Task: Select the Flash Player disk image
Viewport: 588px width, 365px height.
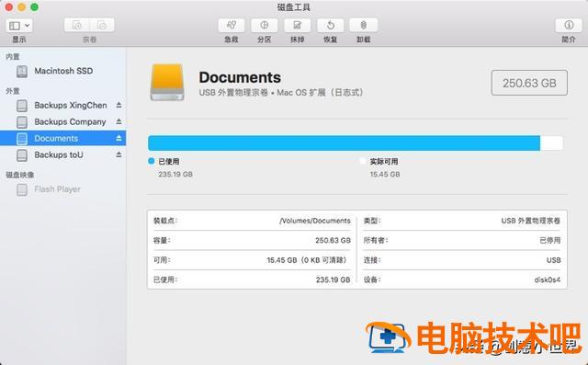Action: 63,189
